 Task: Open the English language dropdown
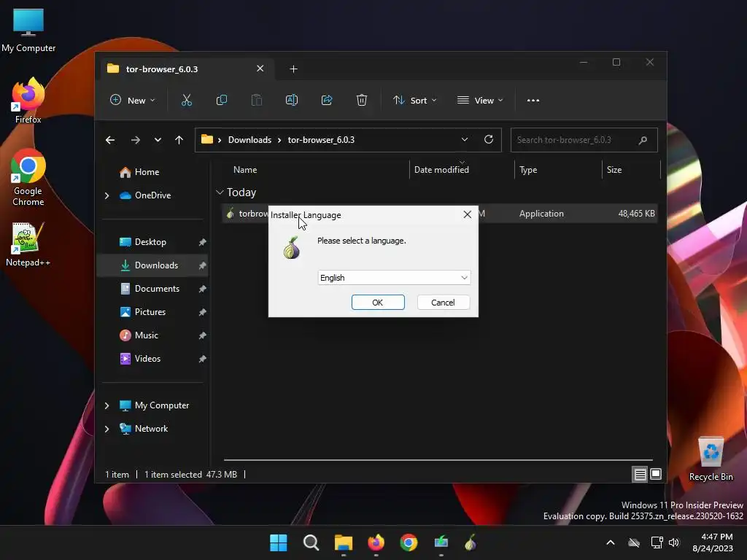point(394,278)
